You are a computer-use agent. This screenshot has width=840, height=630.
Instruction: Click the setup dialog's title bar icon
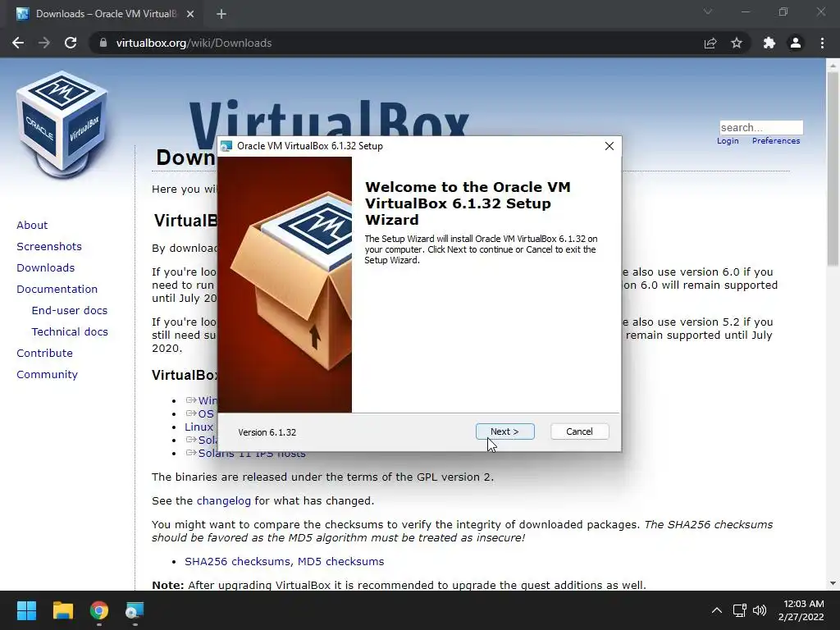coord(226,146)
